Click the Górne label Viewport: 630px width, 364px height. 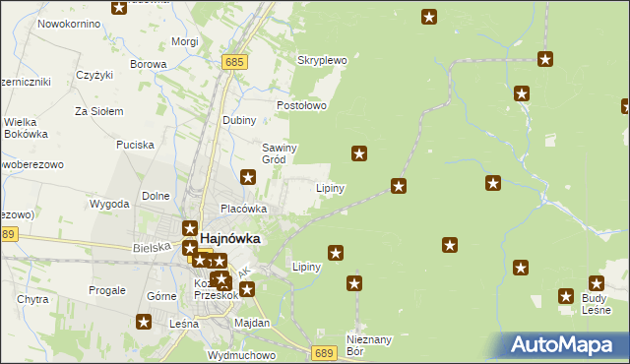pyautogui.click(x=161, y=296)
